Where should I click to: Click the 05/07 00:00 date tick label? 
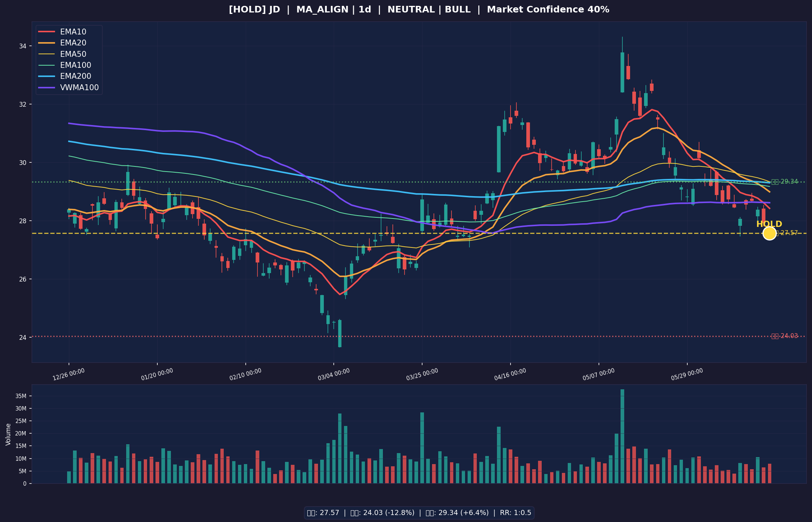tap(599, 374)
